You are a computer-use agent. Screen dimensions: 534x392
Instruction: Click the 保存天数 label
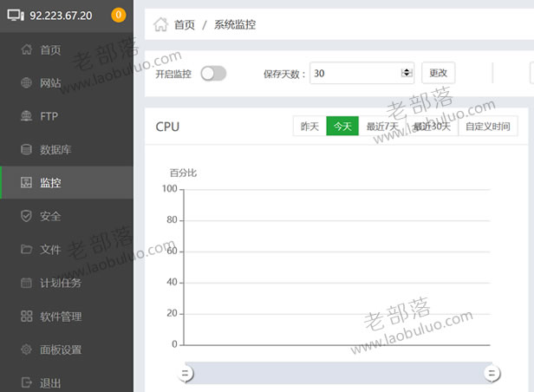(284, 74)
